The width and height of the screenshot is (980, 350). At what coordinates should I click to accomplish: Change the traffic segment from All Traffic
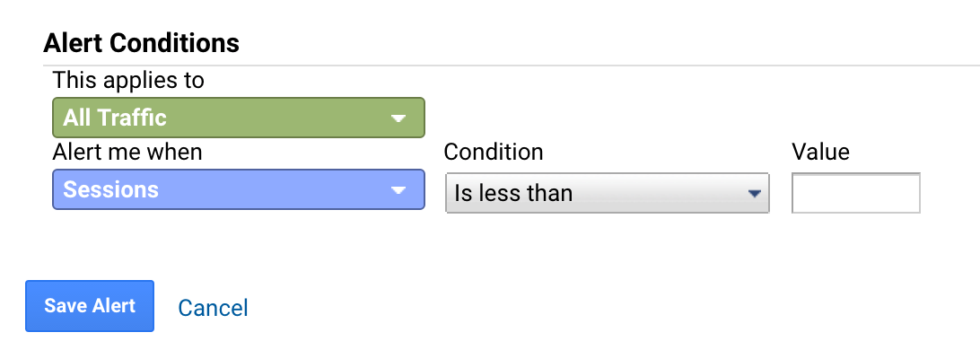point(238,118)
